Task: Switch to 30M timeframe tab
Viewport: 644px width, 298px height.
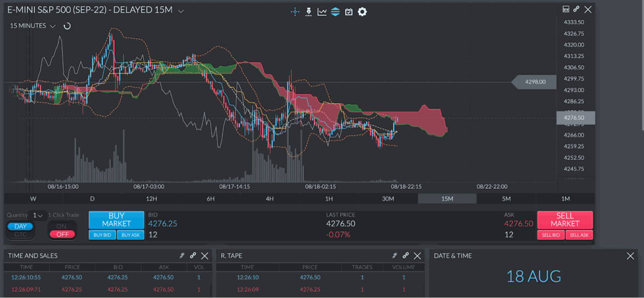Action: [388, 199]
